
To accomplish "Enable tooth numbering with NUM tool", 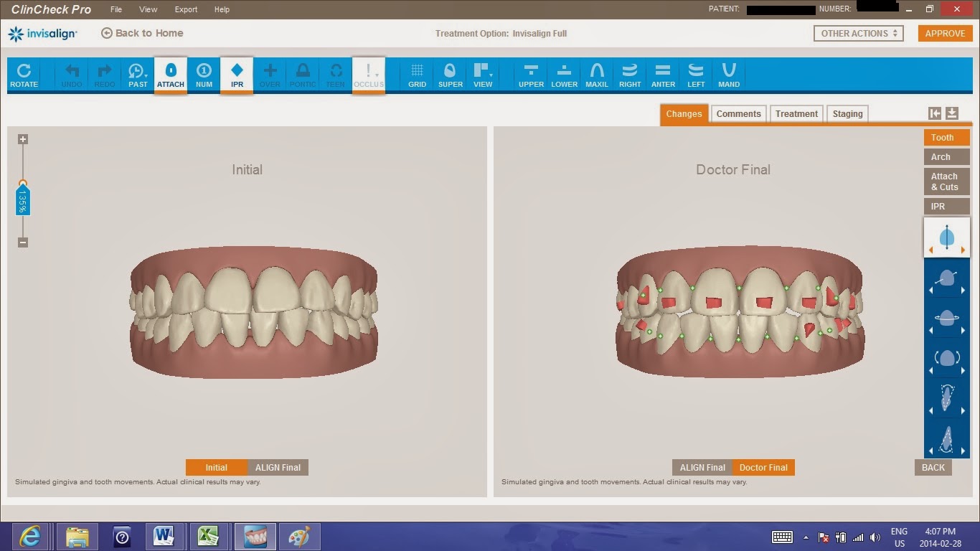I will point(204,75).
